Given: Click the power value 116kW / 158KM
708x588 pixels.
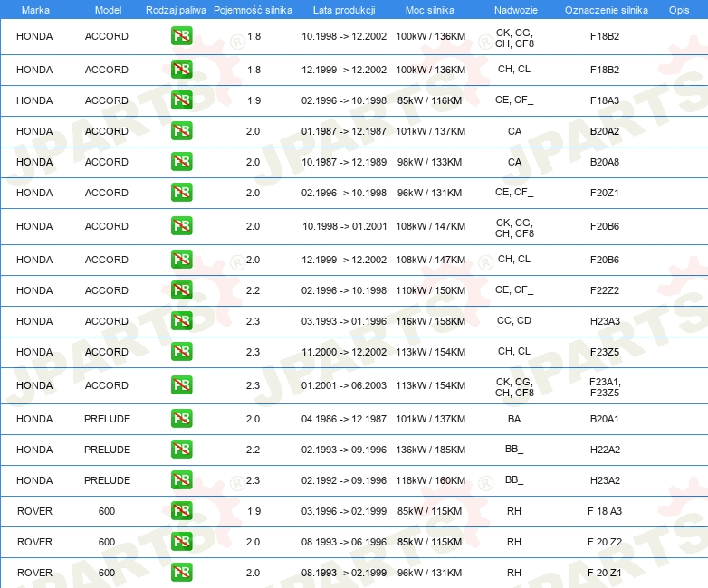Looking at the screenshot, I should tap(430, 321).
